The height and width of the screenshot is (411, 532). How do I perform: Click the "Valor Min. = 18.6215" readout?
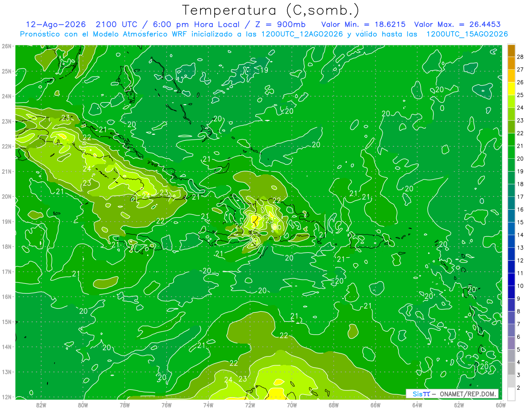pos(364,24)
